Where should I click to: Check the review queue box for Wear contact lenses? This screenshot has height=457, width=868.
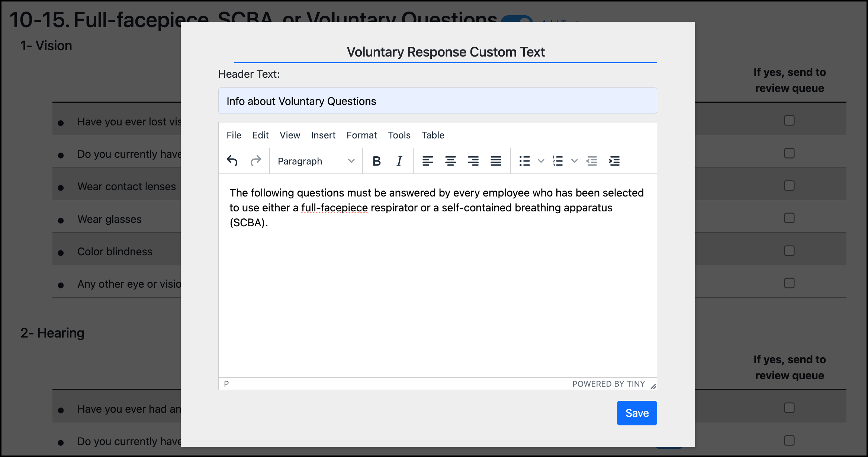[x=789, y=185]
